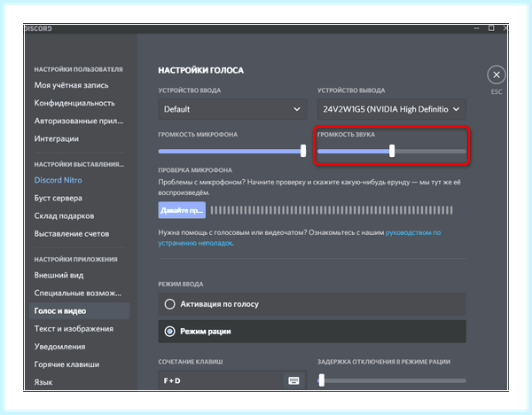532x415 pixels.
Task: Open Выставление счетов section
Action: 72,234
